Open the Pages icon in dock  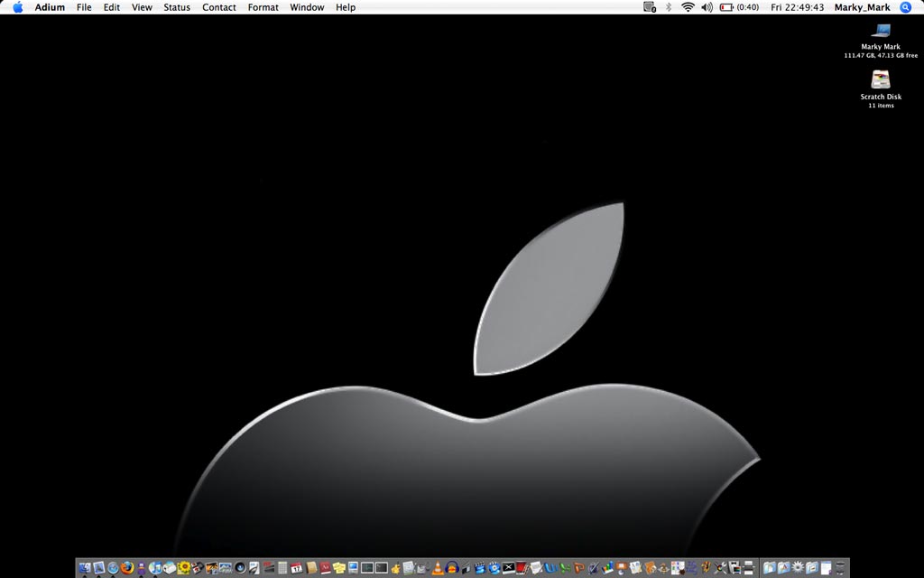point(636,569)
